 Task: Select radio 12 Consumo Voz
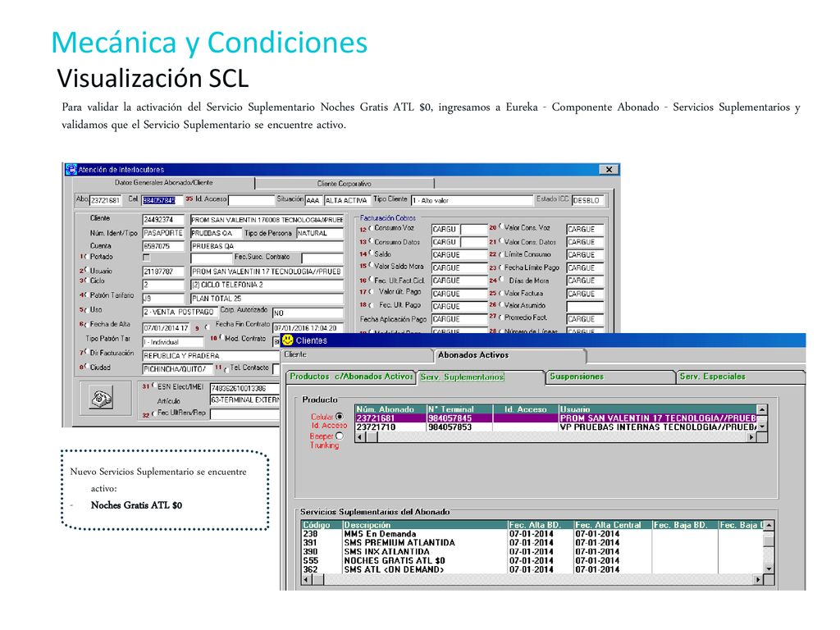point(370,228)
